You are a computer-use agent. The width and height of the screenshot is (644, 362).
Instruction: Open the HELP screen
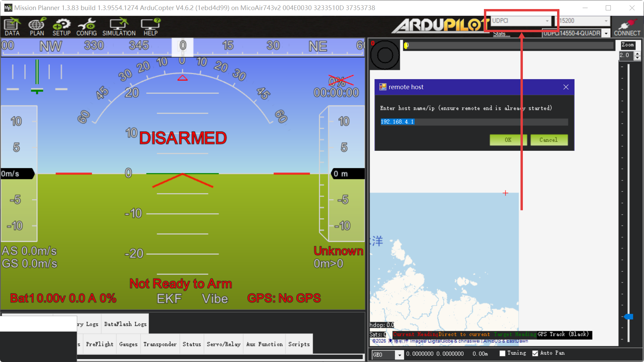pos(151,27)
